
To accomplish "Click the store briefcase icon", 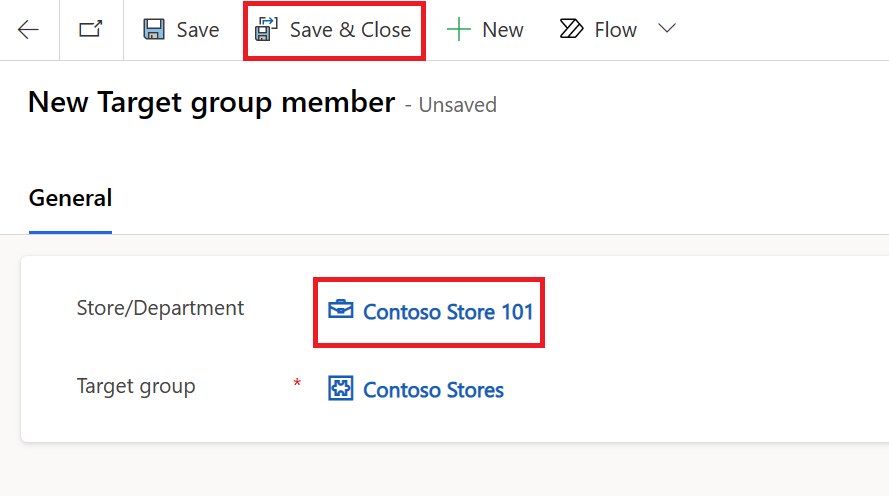I will [x=341, y=310].
